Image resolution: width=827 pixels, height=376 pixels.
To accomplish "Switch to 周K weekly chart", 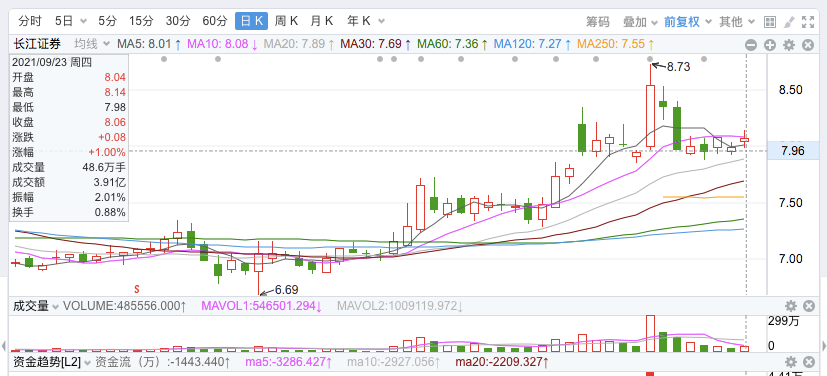I will click(287, 22).
